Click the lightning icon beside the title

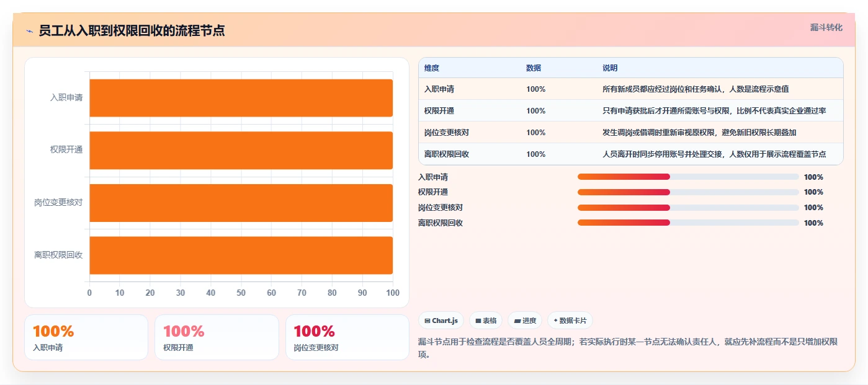(x=29, y=31)
